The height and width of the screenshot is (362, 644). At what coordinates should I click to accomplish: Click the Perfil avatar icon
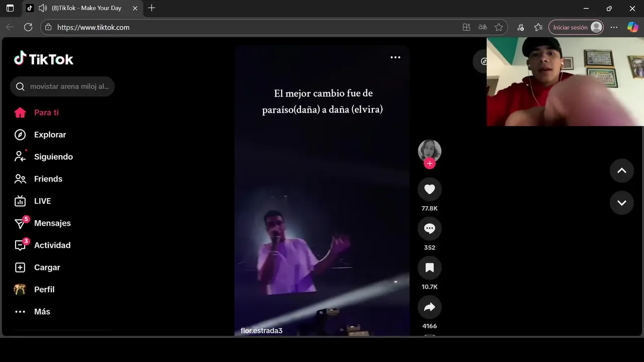20,290
